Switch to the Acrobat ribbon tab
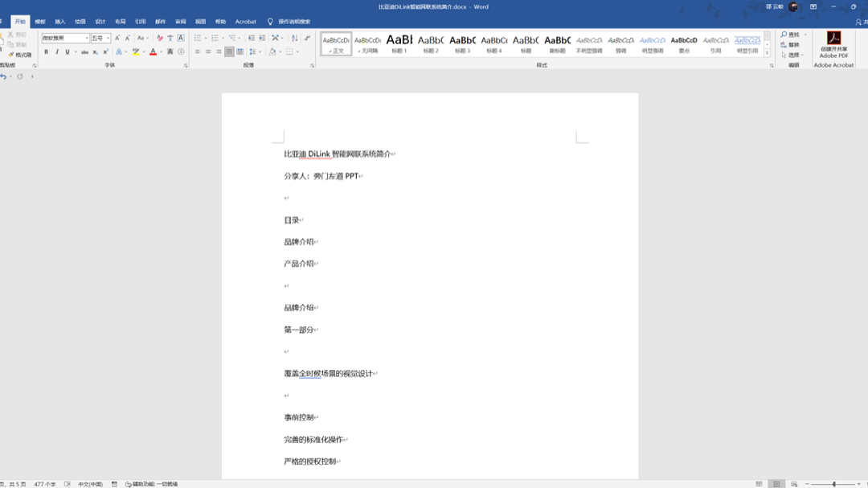868x488 pixels. 245,22
